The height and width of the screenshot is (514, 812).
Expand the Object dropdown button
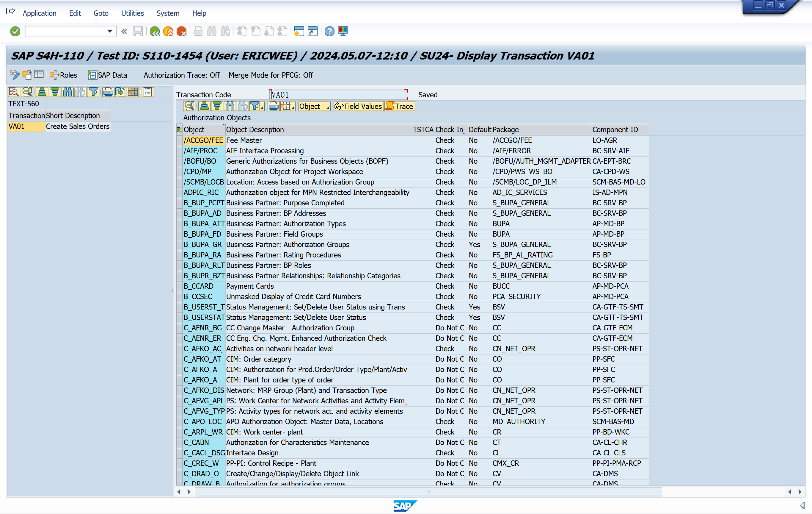point(314,107)
